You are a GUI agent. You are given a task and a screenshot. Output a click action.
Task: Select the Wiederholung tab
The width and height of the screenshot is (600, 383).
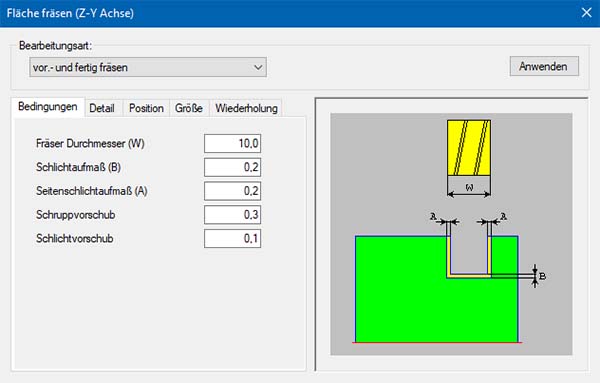tap(246, 108)
